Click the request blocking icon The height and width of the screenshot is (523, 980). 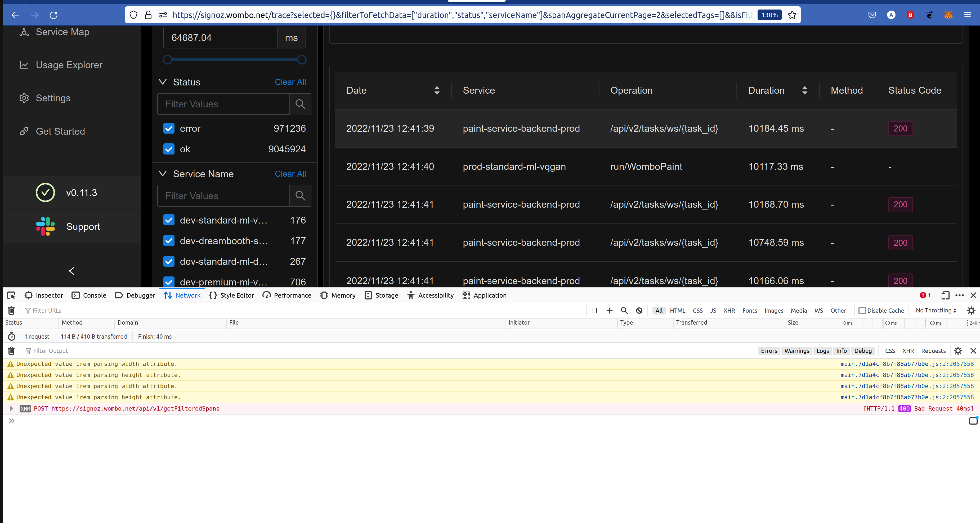pos(639,311)
